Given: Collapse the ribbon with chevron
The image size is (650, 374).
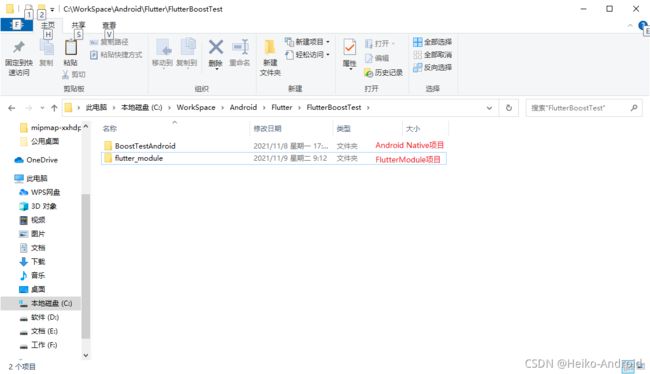Looking at the screenshot, I should pyautogui.click(x=630, y=26).
